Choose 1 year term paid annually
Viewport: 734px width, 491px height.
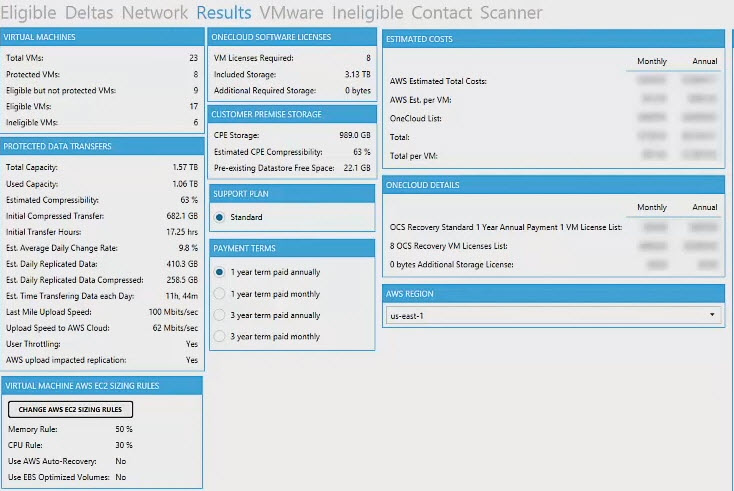click(x=220, y=272)
